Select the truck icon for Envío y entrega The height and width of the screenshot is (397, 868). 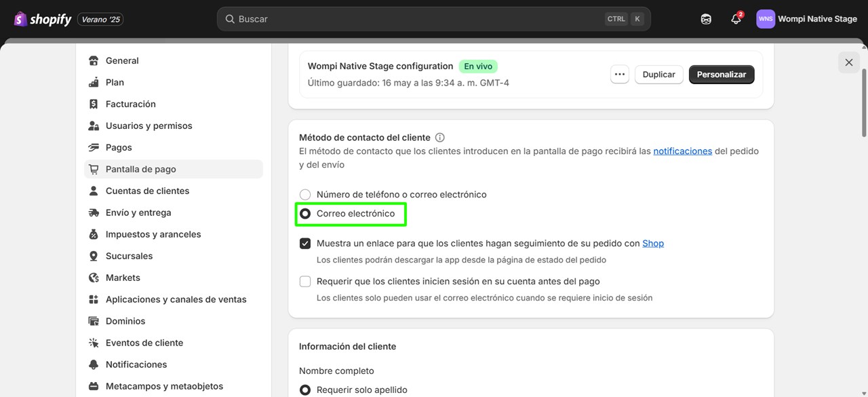coord(94,212)
